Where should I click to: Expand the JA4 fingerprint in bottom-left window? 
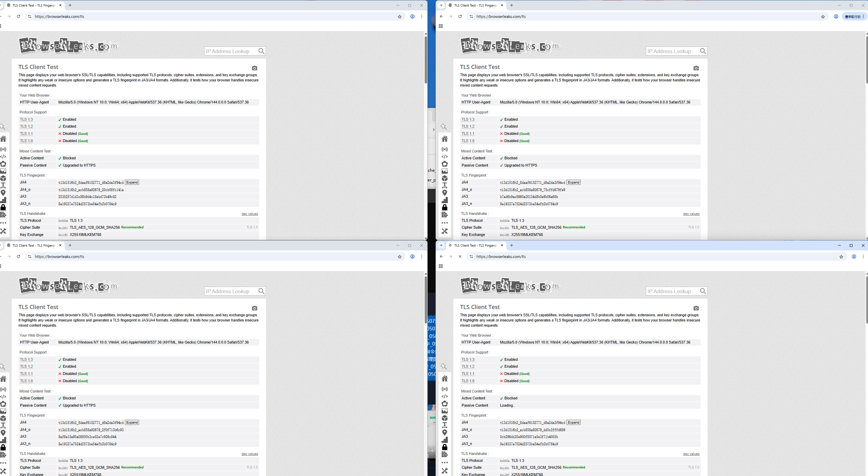pos(132,423)
